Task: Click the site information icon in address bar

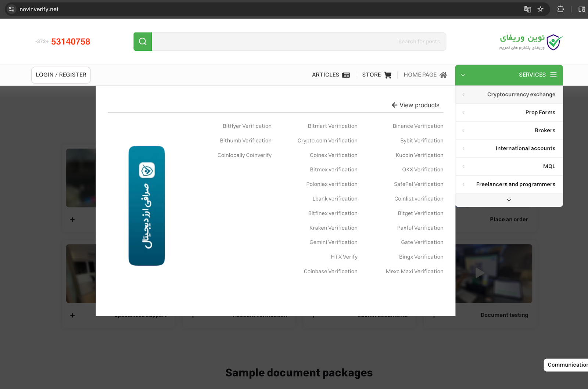Action: (x=12, y=9)
